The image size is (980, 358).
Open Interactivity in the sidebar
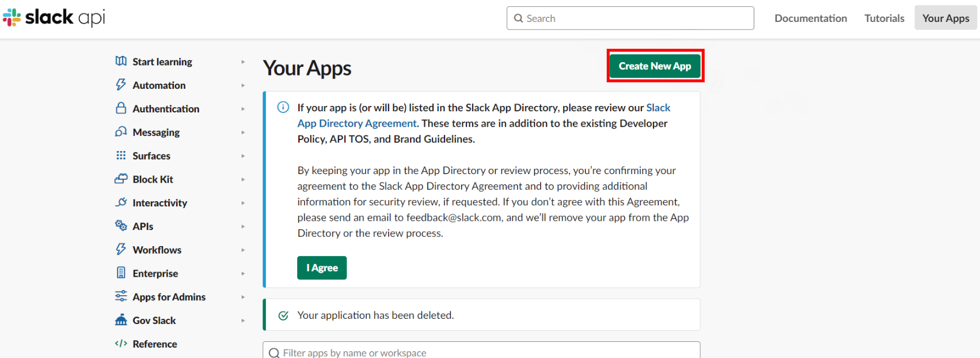[x=160, y=203]
